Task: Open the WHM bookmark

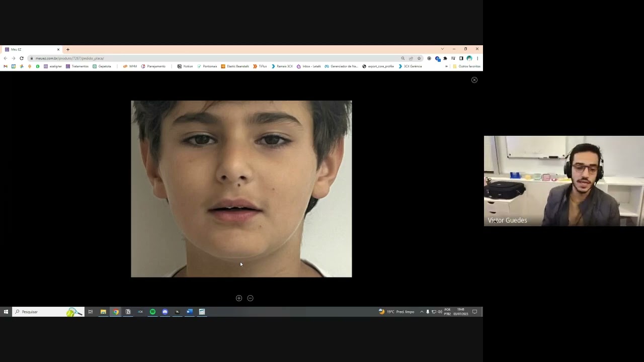Action: [x=130, y=66]
